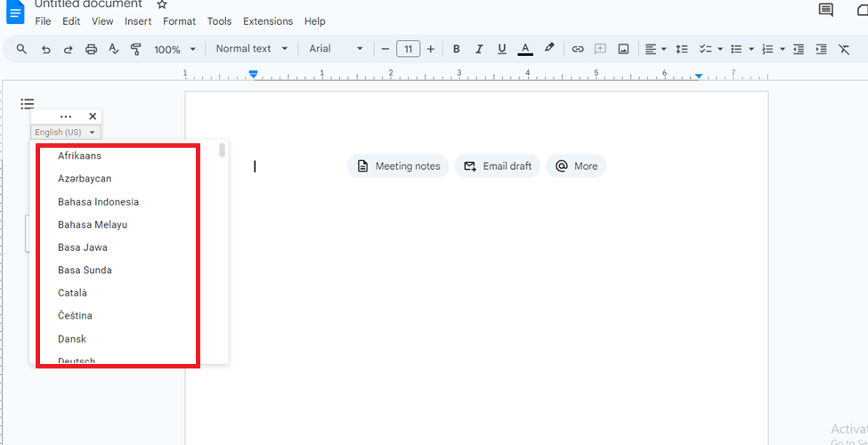Print the document using printer icon
This screenshot has width=868, height=445.
click(x=92, y=49)
